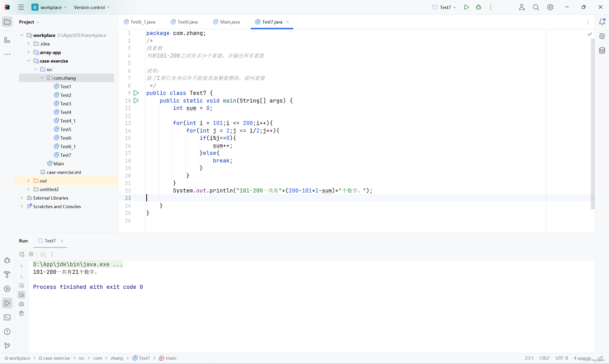The height and width of the screenshot is (364, 609).
Task: Show more tool windows ellipsis
Action: coord(7,54)
